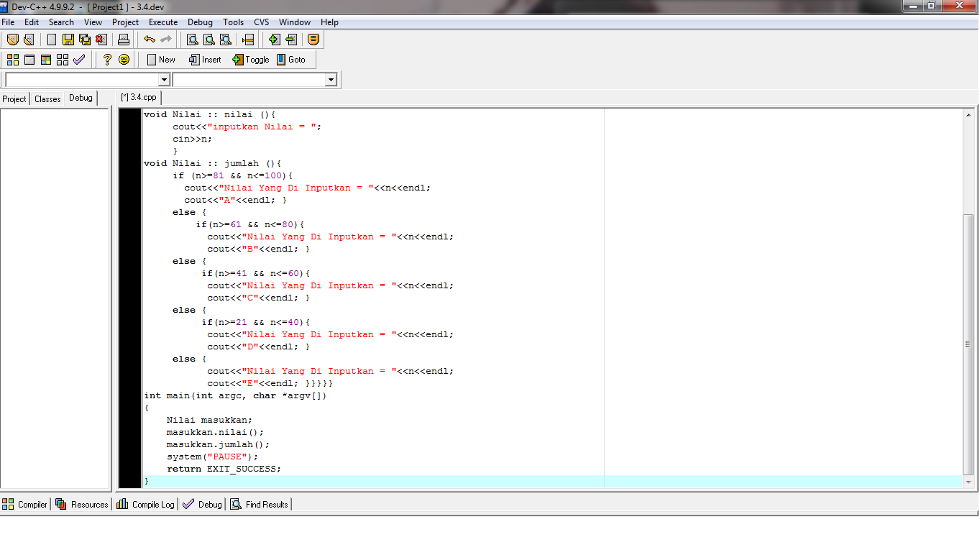The image size is (980, 555).
Task: Click the Goto bookmark button
Action: [291, 60]
